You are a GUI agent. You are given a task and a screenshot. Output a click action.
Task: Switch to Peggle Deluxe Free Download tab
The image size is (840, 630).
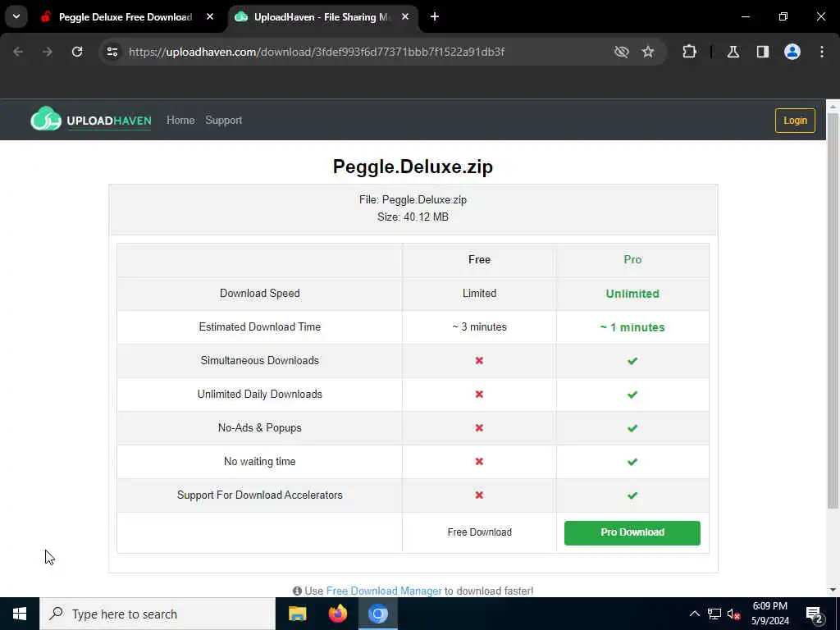tap(126, 16)
